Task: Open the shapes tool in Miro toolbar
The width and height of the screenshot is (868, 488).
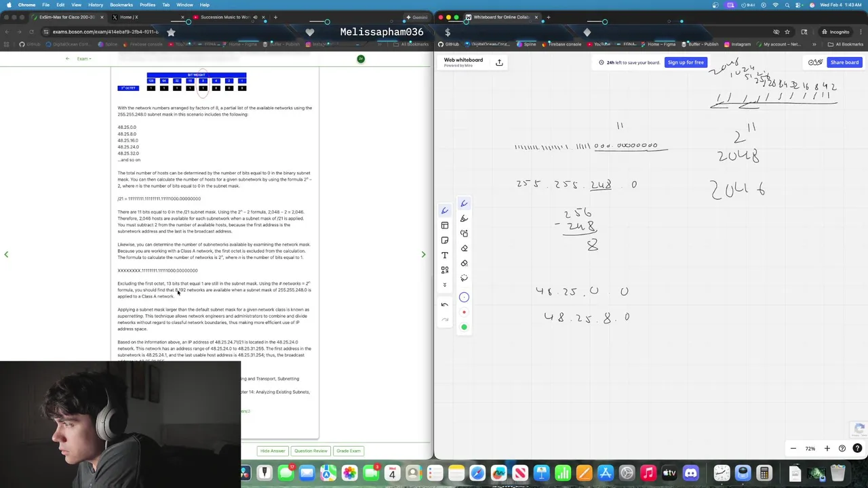Action: [445, 270]
